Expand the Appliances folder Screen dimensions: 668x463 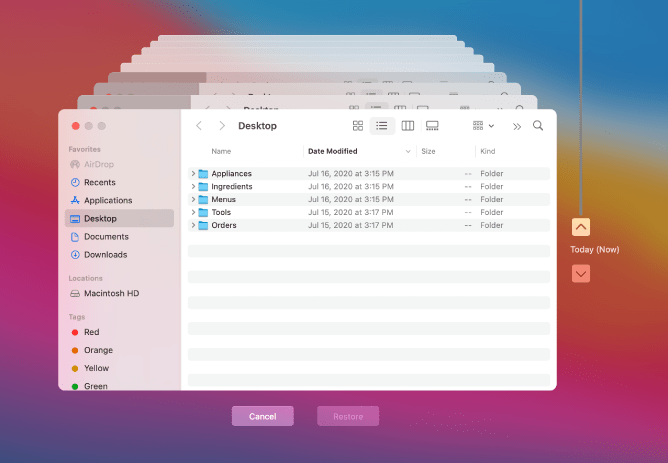point(193,174)
